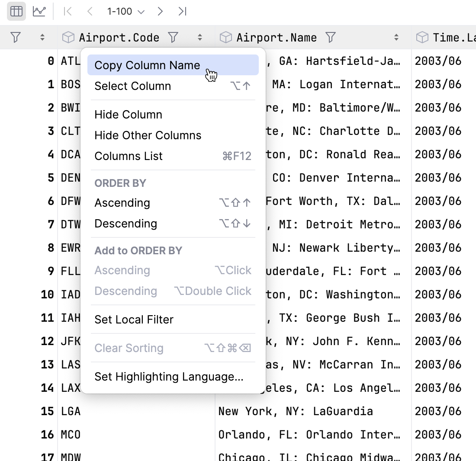Click Airport.Name column type icon

pyautogui.click(x=225, y=37)
